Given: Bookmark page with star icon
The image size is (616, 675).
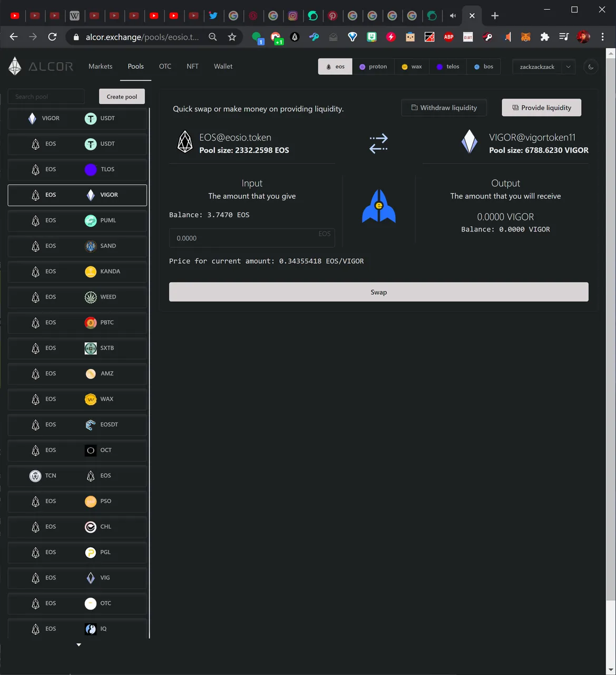Looking at the screenshot, I should 232,37.
